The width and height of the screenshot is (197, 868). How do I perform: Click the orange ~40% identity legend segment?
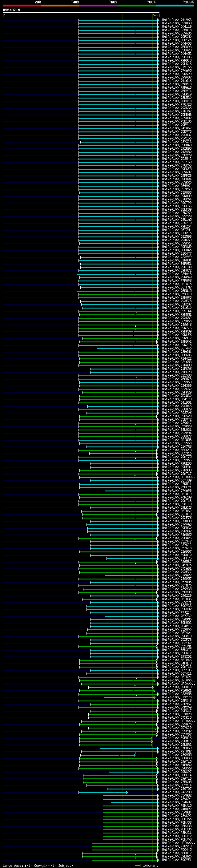60,6
